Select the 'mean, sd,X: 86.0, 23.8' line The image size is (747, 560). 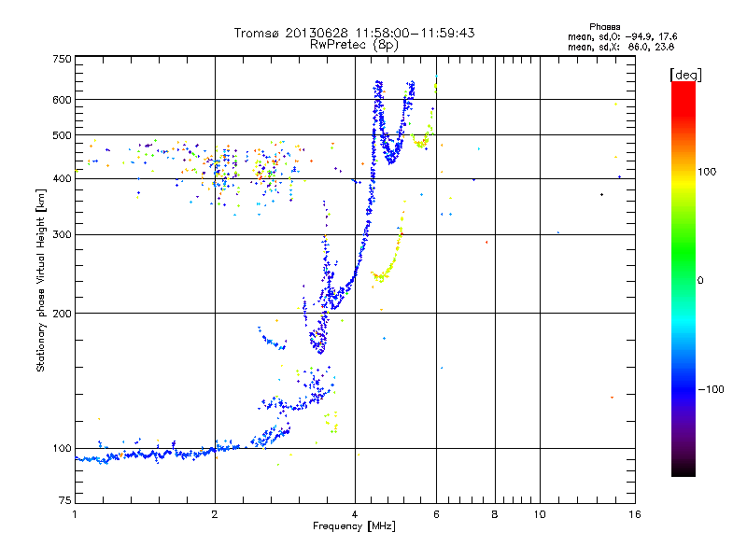coord(621,47)
